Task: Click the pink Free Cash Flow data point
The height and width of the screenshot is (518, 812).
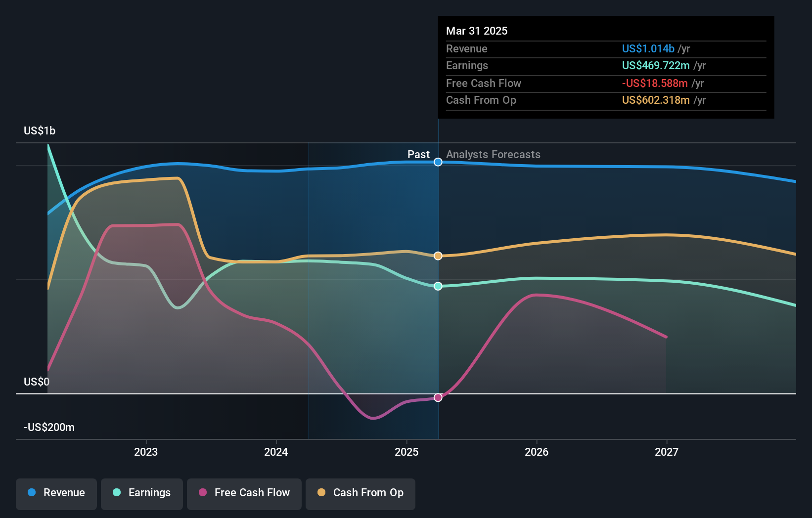Action: [438, 397]
